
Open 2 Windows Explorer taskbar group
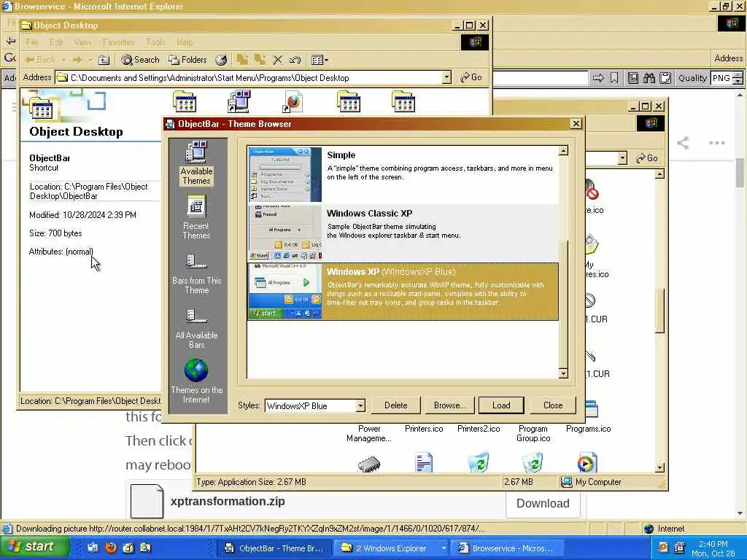(391, 548)
